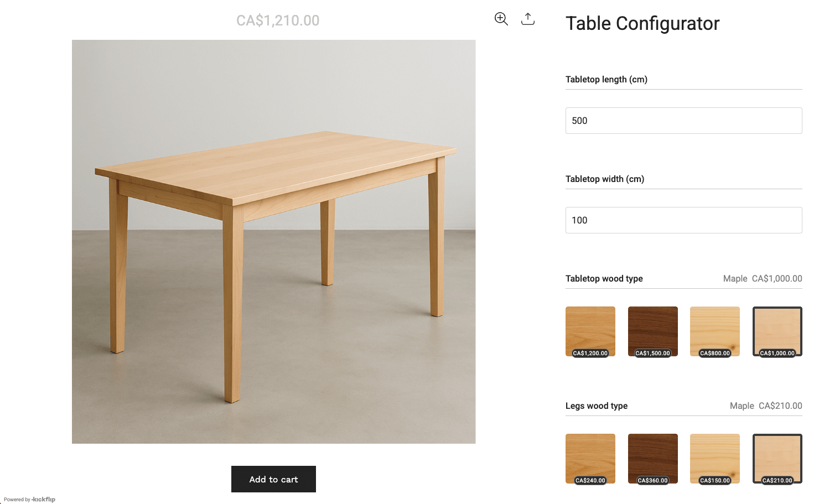Viewport: 819px width, 504px height.
Task: Click the CA$1,210.00 total price
Action: [x=278, y=20]
